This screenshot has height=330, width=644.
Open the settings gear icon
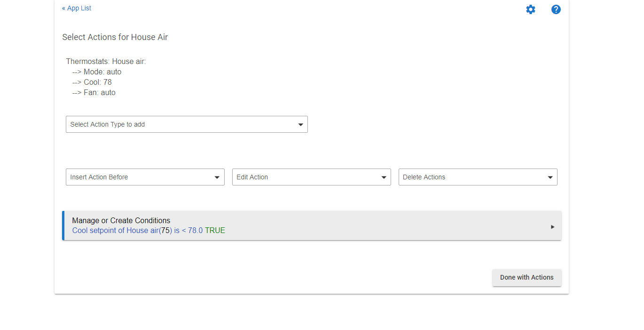(531, 9)
